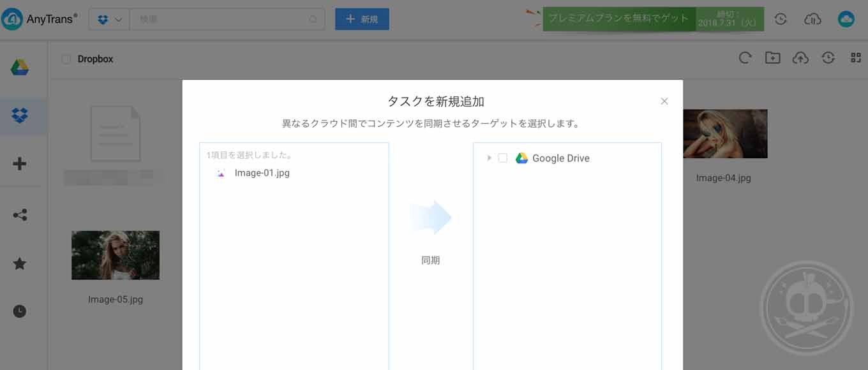
Task: Create a new folder via toolbar icon
Action: click(x=772, y=58)
